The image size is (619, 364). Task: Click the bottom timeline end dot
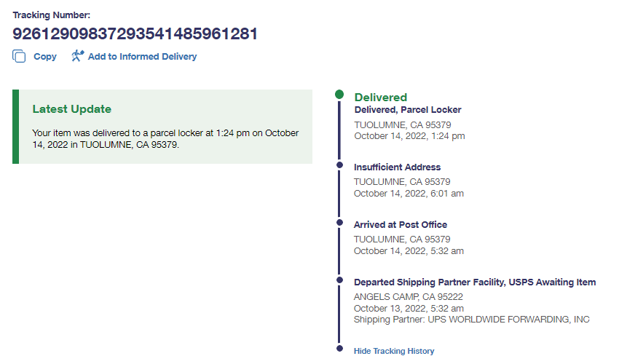pos(339,348)
